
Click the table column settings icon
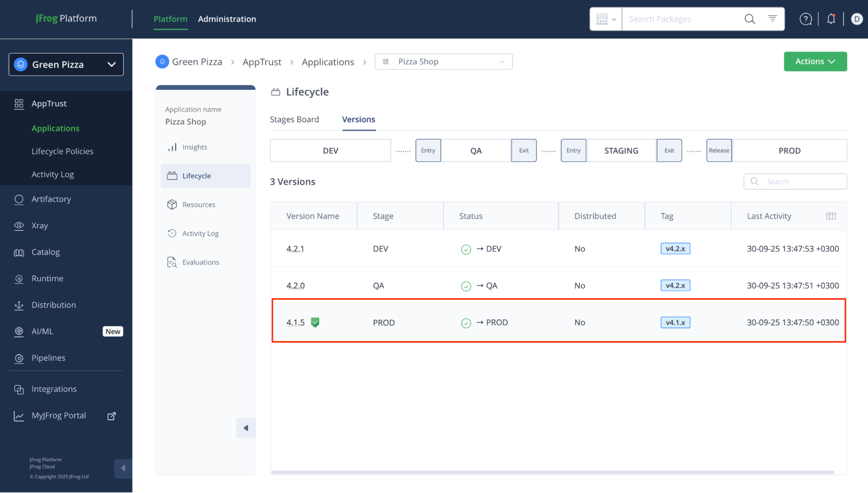831,216
